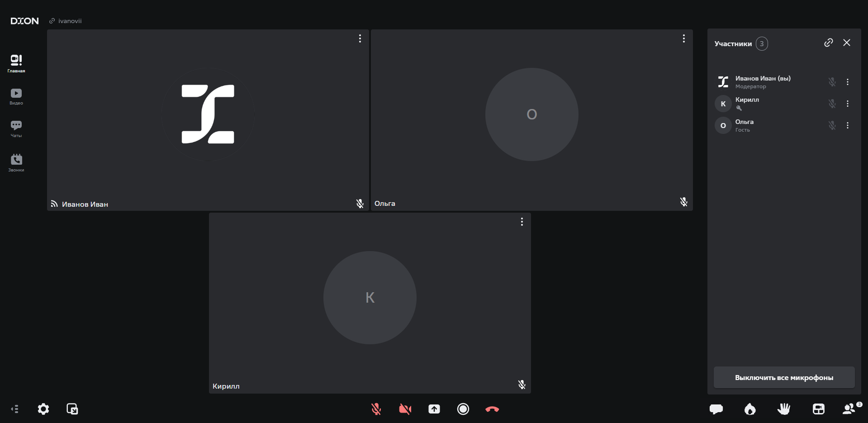Copy invite link in Участники panel
Image resolution: width=868 pixels, height=423 pixels.
click(829, 43)
